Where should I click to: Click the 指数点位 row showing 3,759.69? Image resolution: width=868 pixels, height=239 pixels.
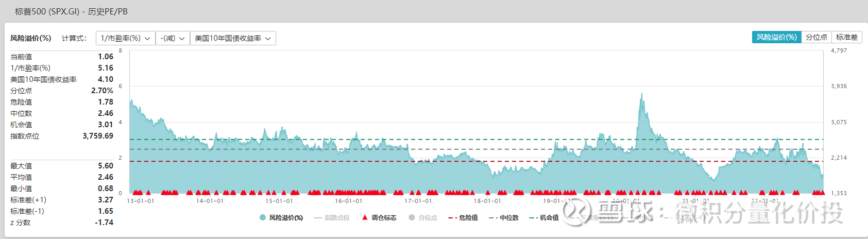coord(62,136)
